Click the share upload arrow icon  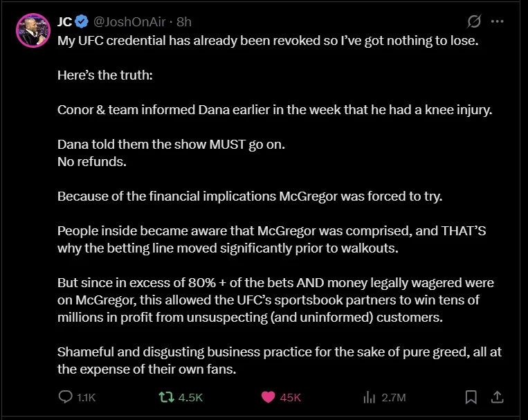pyautogui.click(x=497, y=396)
